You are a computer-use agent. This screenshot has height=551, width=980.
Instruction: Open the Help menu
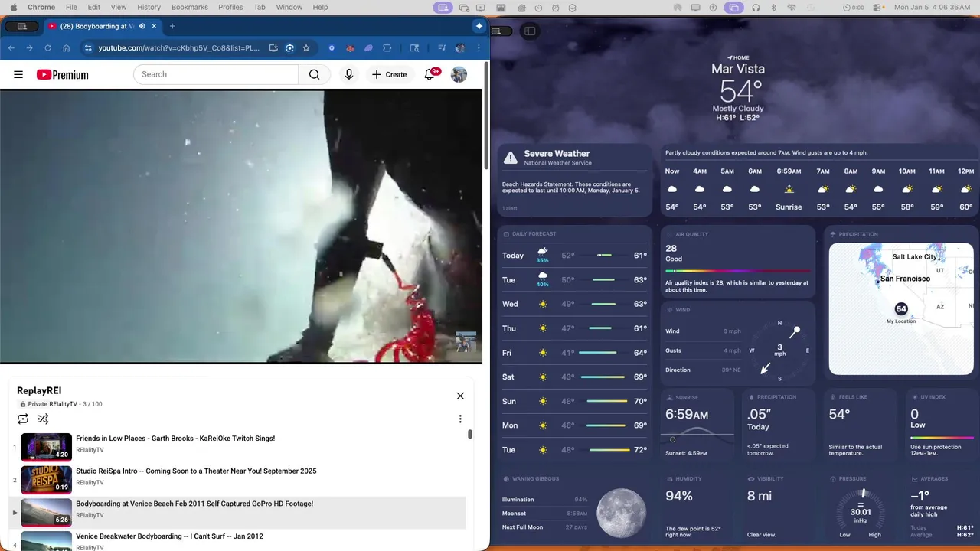coord(320,7)
